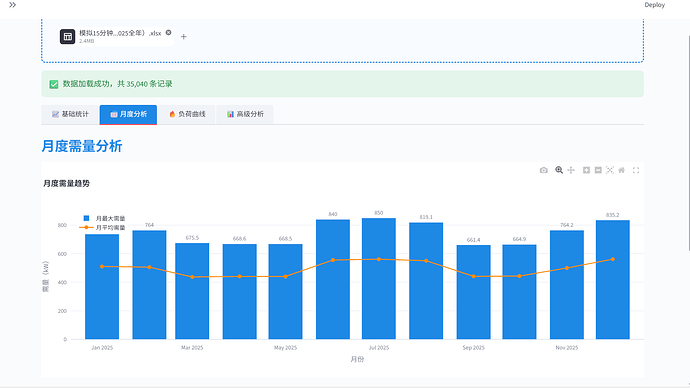Click the orange average point above Jan 2025
690x388 pixels.
click(102, 267)
